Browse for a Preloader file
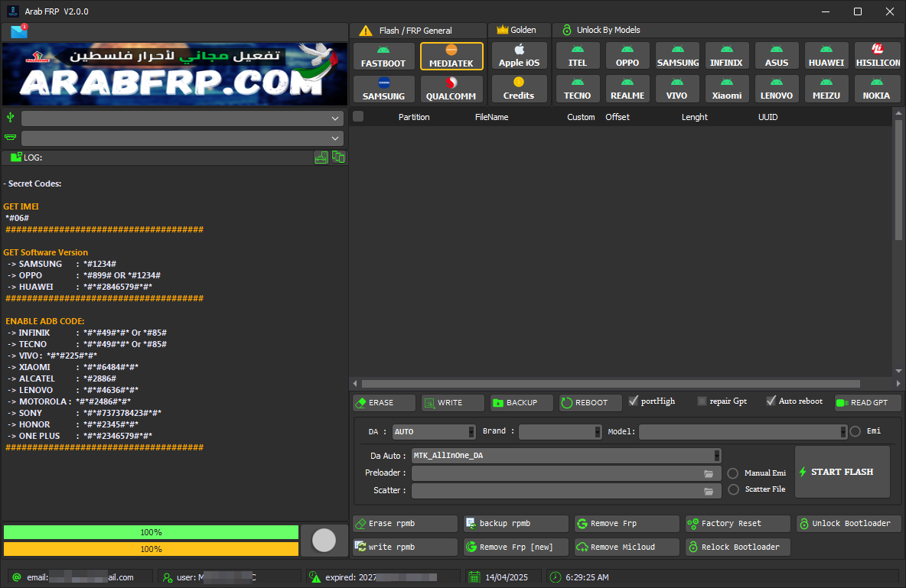The width and height of the screenshot is (906, 588). coord(709,473)
